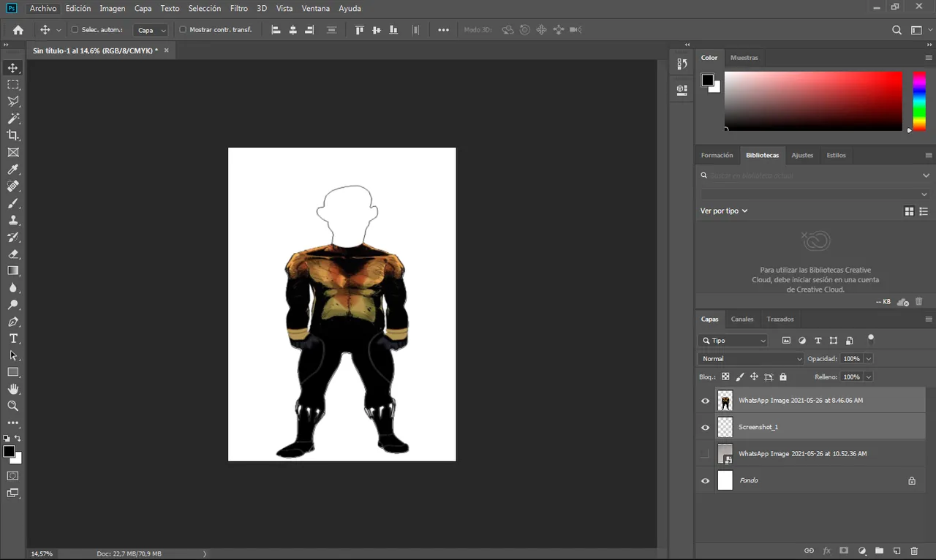Viewport: 936px width, 560px height.
Task: Enable Mostrar contr. transf. checkbox
Action: pos(183,30)
